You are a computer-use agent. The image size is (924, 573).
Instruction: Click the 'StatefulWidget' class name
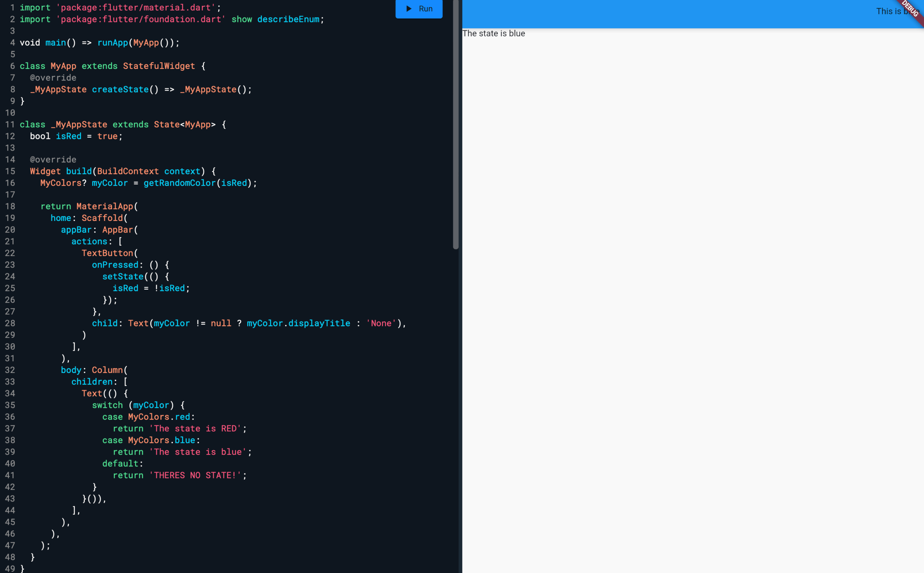point(159,66)
